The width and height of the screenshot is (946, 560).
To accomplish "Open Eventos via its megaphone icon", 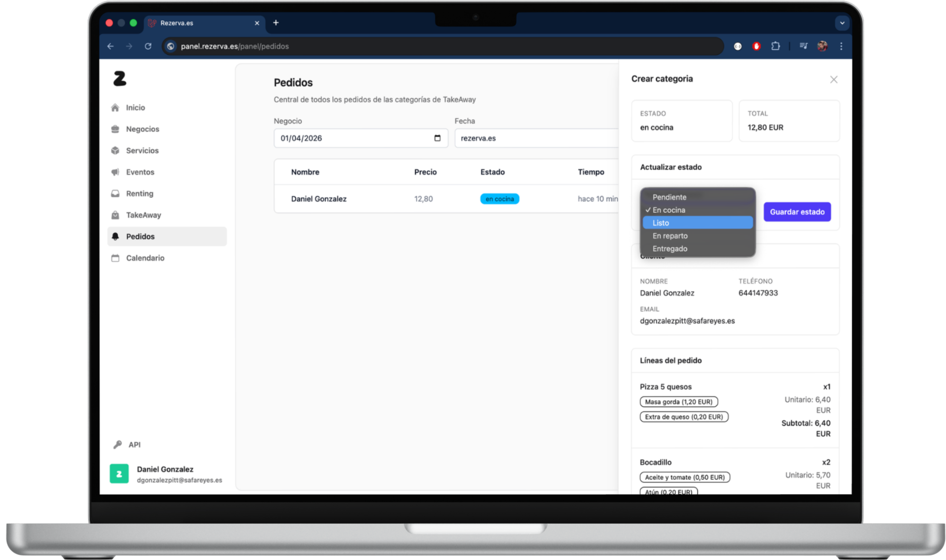I will tap(115, 172).
